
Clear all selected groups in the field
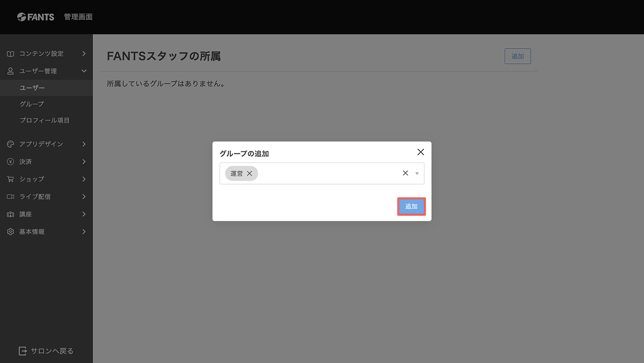(x=405, y=173)
